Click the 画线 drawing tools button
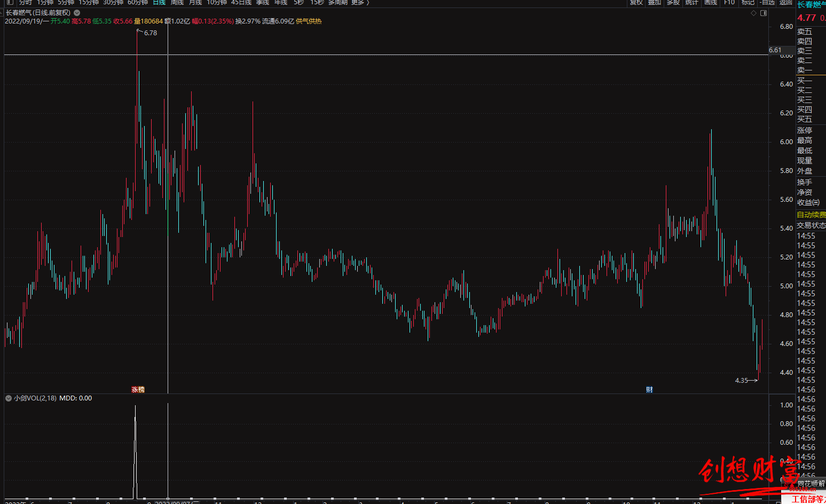 711,3
